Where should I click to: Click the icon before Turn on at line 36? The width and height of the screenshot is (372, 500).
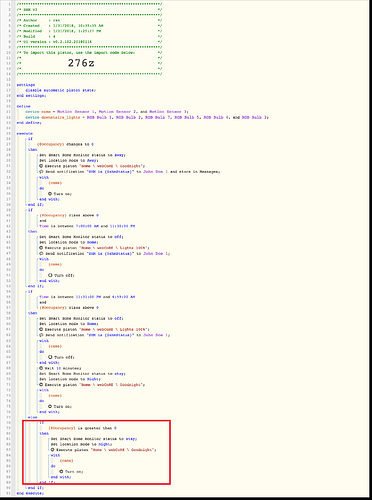point(50,194)
